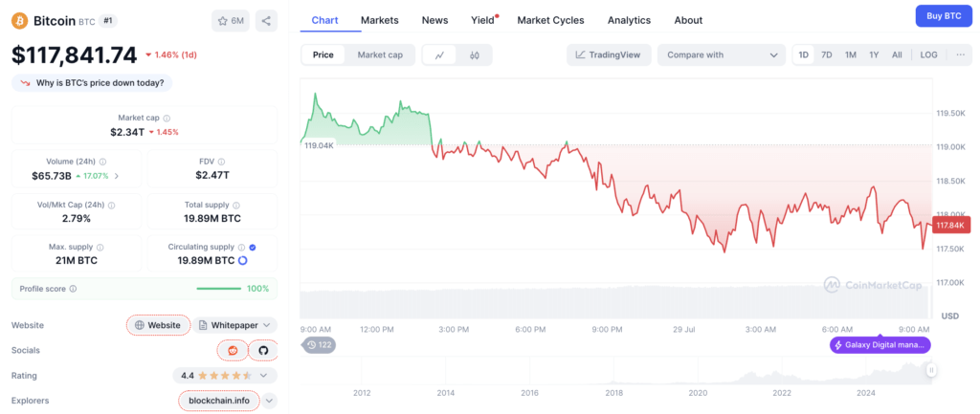Click Total supply info icon
Image resolution: width=980 pixels, height=414 pixels.
point(236,205)
